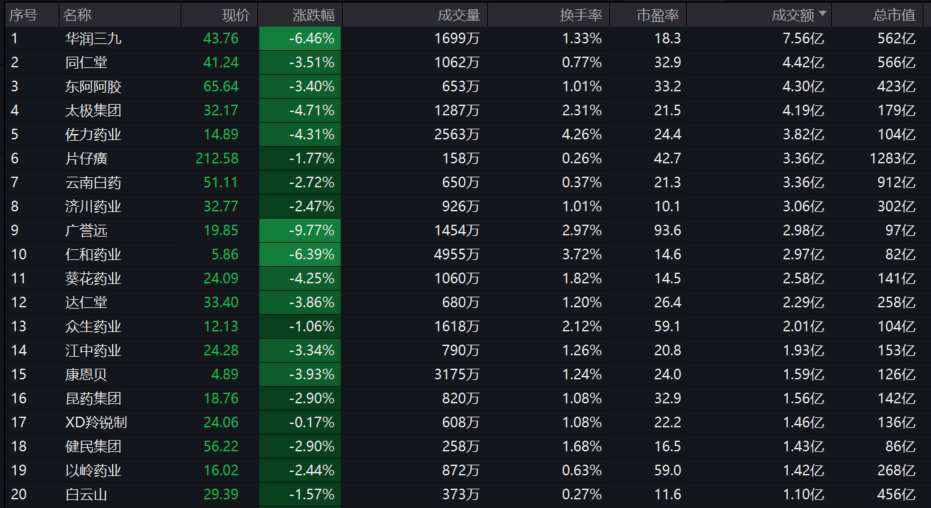Select the stock 云南白药
This screenshot has height=508, width=931.
click(x=93, y=182)
